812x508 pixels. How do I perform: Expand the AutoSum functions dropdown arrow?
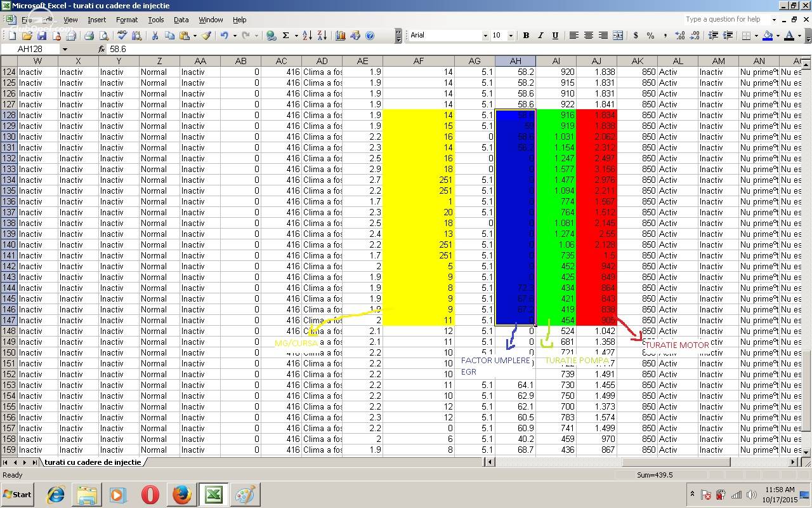coord(296,36)
